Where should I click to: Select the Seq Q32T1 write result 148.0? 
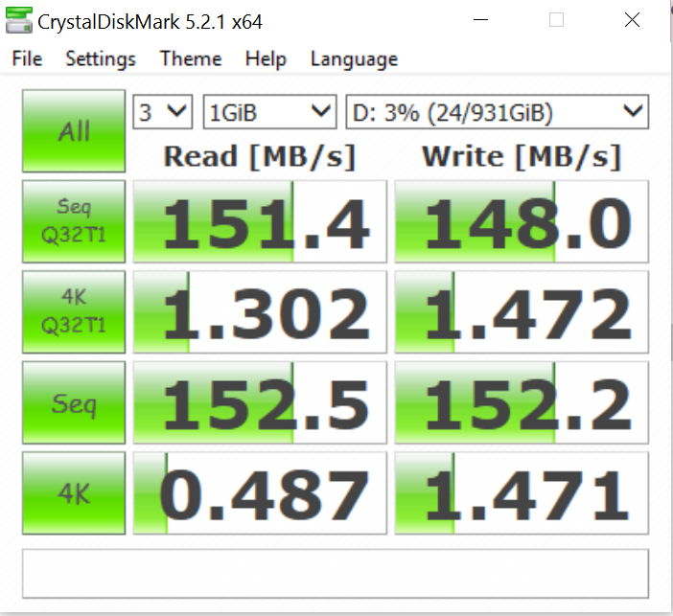[522, 221]
